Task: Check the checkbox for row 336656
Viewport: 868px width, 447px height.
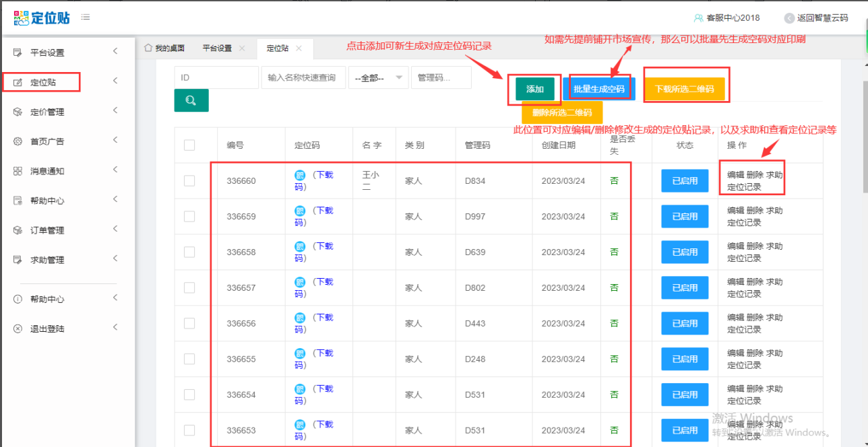Action: tap(189, 324)
